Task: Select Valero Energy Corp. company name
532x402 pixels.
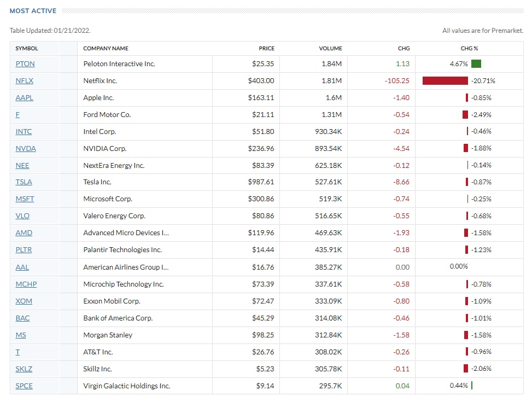Action: pos(114,216)
